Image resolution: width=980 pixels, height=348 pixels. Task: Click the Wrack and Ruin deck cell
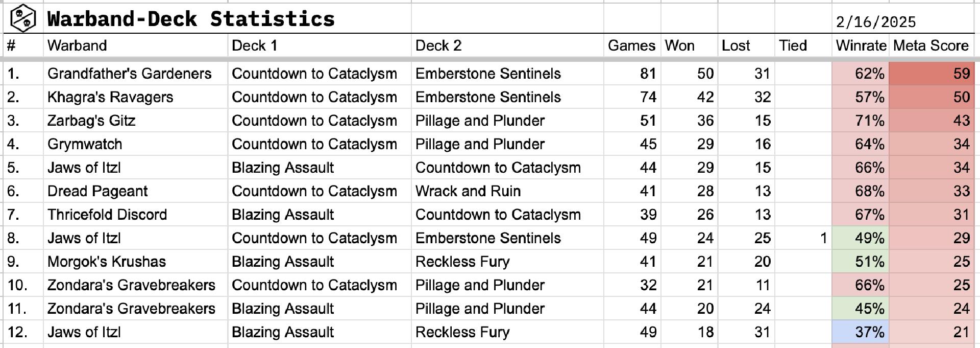tap(468, 191)
